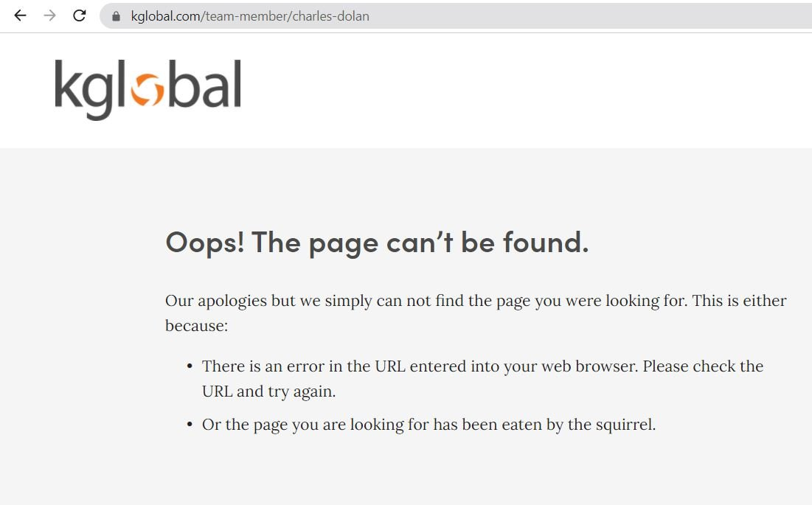This screenshot has height=505, width=812.
Task: Focus the address bar showing kglobal.com URL
Action: [x=456, y=16]
